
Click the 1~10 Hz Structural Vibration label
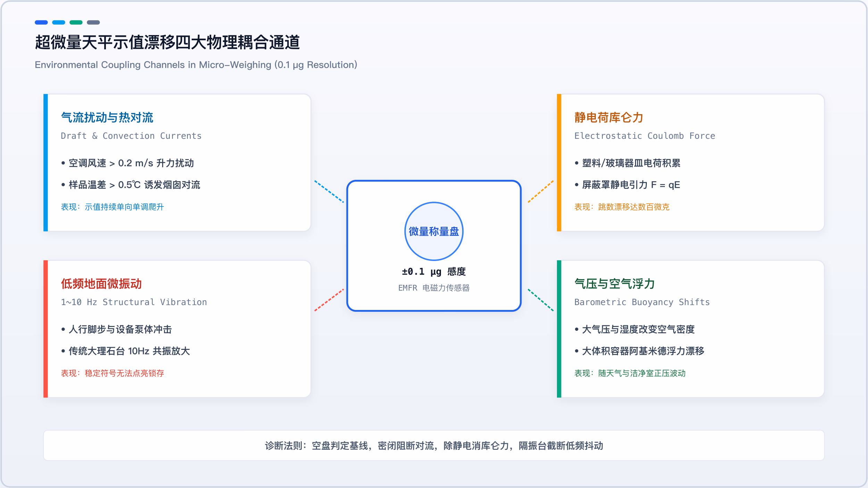[x=134, y=302]
